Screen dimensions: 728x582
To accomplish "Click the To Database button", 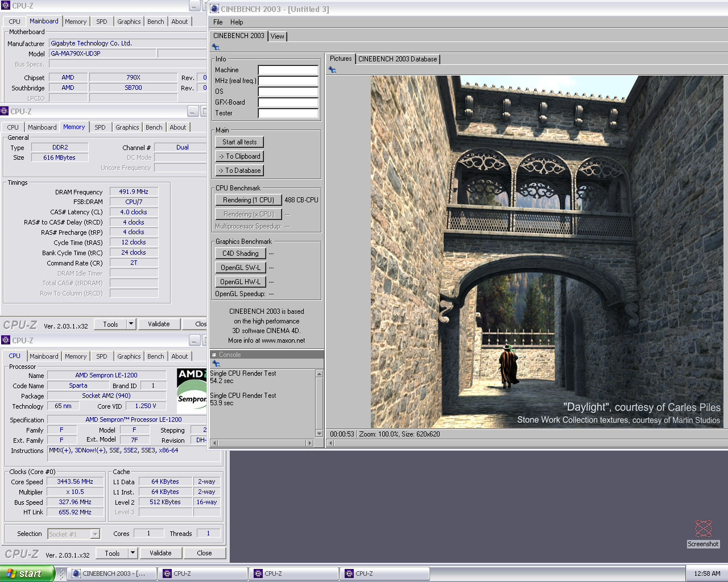I will click(x=239, y=171).
